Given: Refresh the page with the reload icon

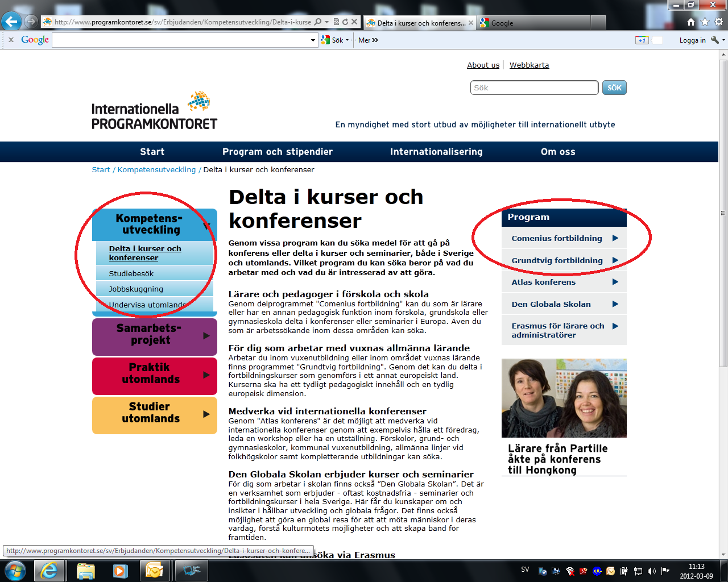Looking at the screenshot, I should pos(345,22).
